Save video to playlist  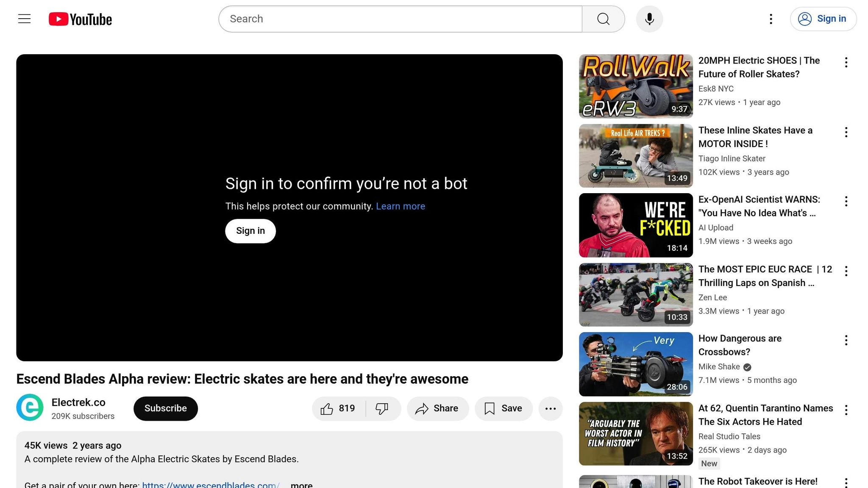(x=504, y=408)
